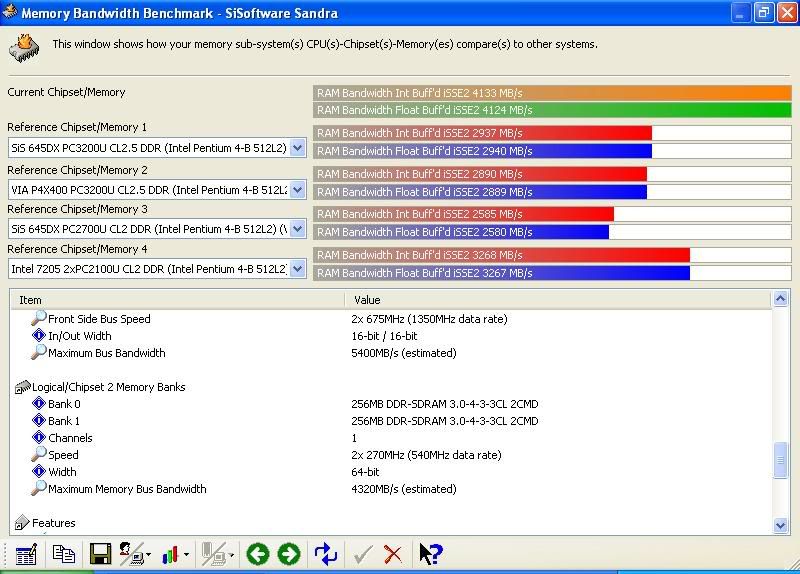
Task: Select the Logical/Chipset 2 Memory Banks entry
Action: (x=108, y=387)
